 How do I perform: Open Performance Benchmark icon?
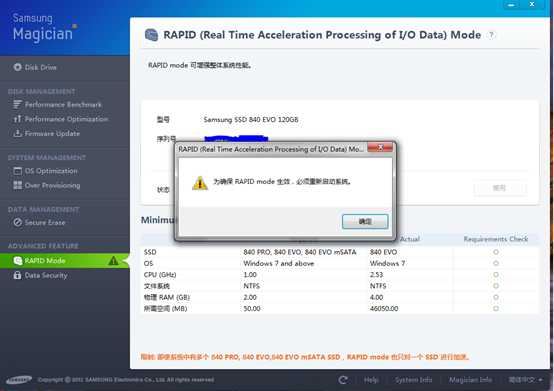pos(17,105)
